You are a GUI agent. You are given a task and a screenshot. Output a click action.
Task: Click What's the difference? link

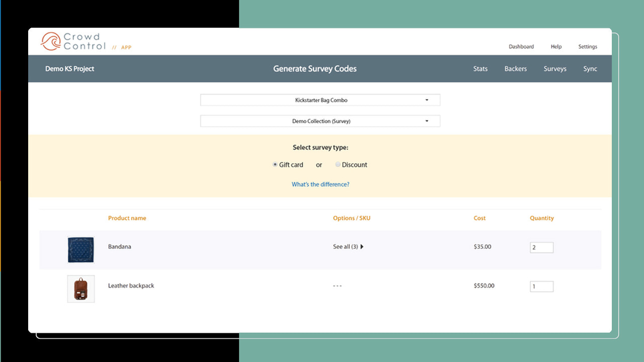320,184
